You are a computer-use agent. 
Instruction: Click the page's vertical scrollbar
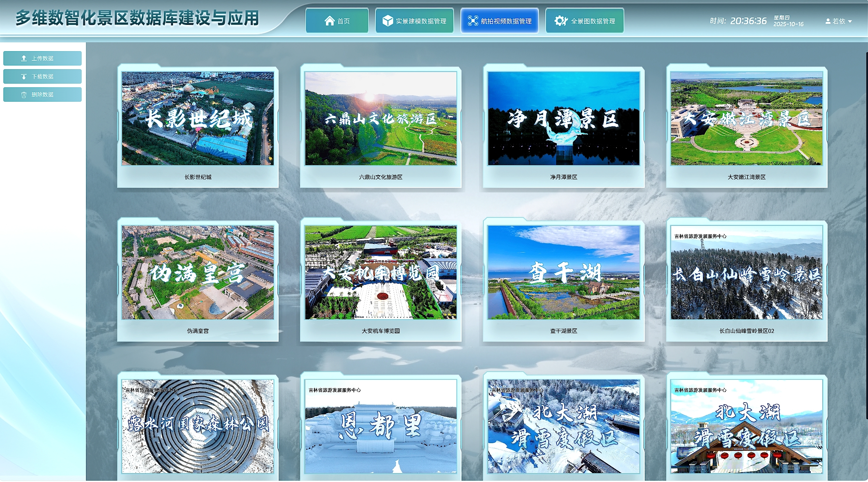[x=867, y=235]
